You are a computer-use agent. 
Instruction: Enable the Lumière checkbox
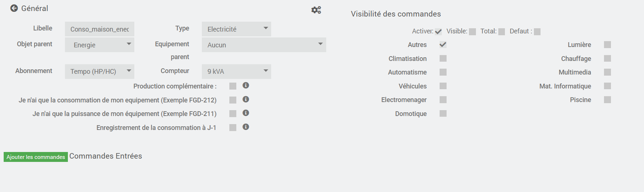pyautogui.click(x=607, y=44)
